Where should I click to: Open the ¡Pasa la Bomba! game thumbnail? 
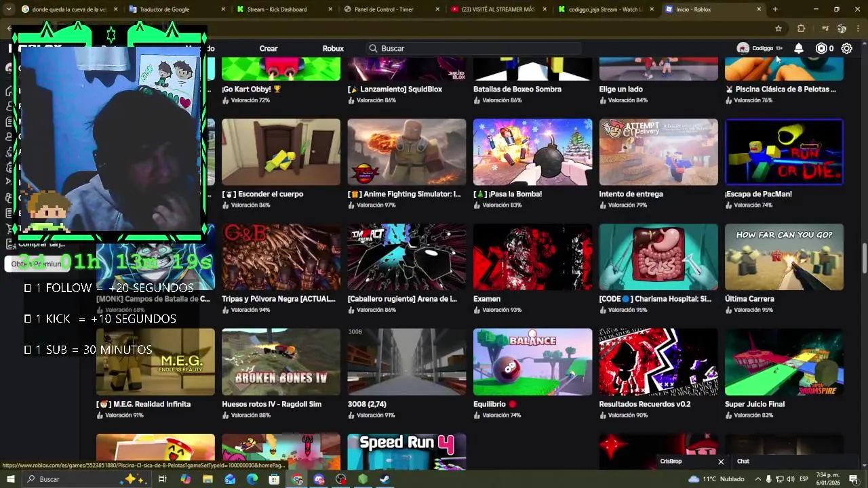[532, 152]
